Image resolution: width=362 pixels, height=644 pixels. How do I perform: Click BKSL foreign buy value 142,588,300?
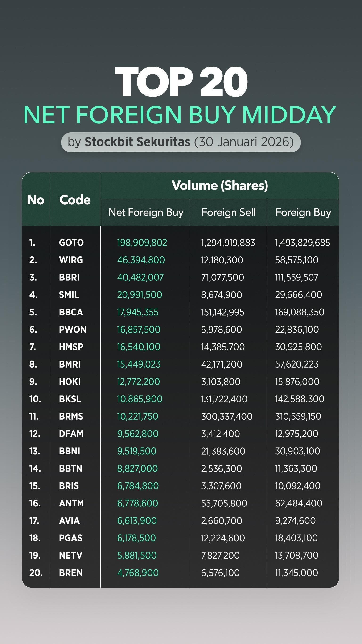299,399
